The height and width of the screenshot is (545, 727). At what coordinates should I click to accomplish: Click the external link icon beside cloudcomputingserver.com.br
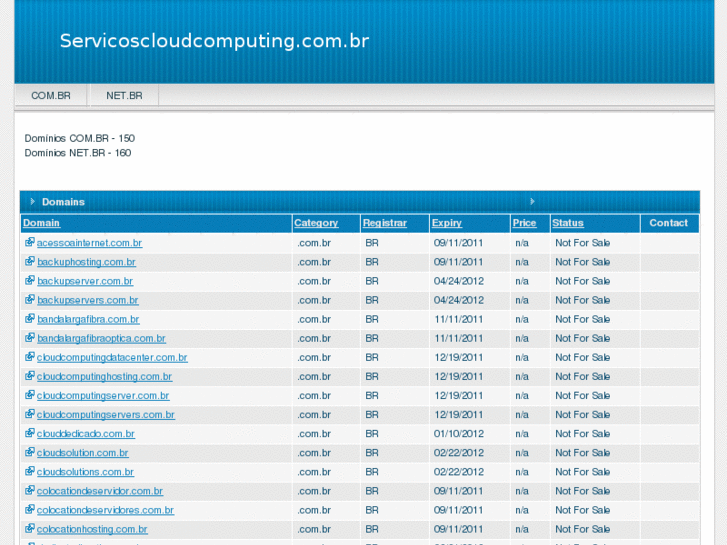point(30,395)
